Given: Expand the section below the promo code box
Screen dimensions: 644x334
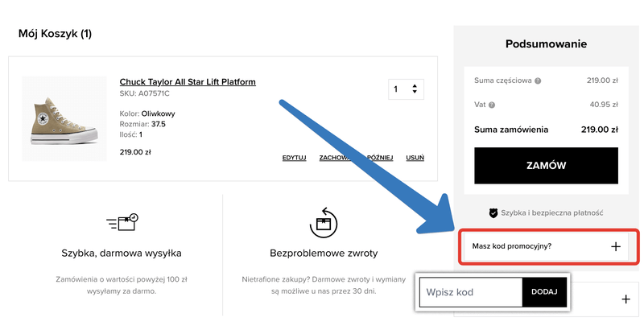Looking at the screenshot, I should click(x=625, y=299).
